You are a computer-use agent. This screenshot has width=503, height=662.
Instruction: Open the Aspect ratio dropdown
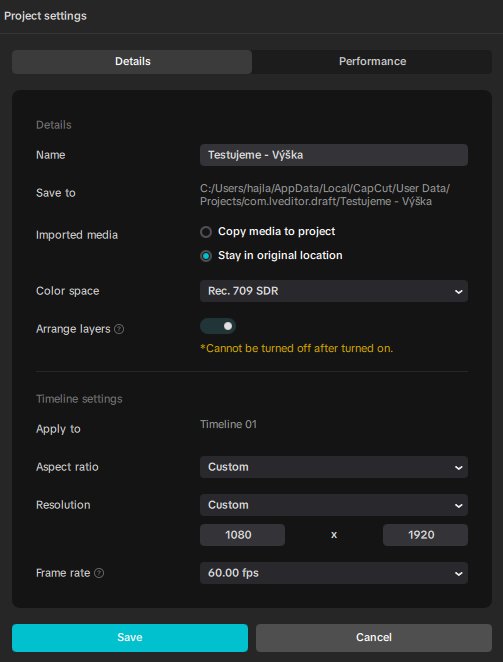tap(334, 467)
